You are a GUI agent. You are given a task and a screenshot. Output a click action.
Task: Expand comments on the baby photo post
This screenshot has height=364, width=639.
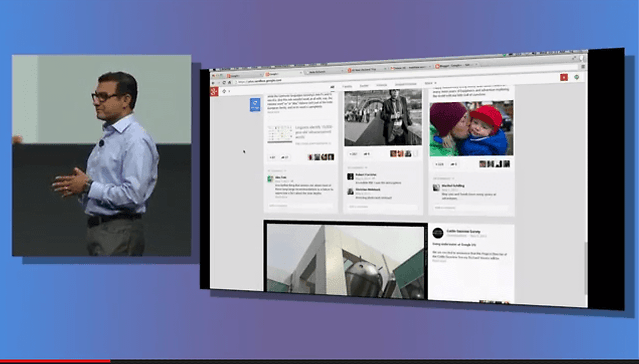pos(444,179)
